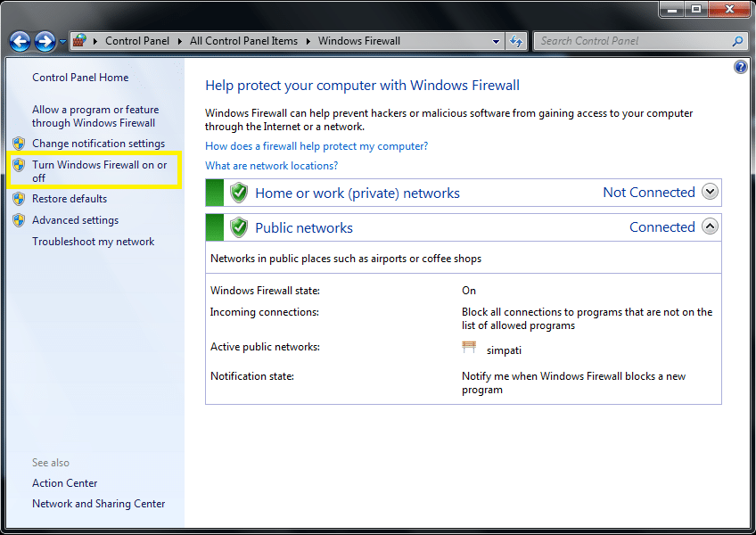The width and height of the screenshot is (756, 535).
Task: Click the firewall icon in address bar
Action: click(x=80, y=40)
